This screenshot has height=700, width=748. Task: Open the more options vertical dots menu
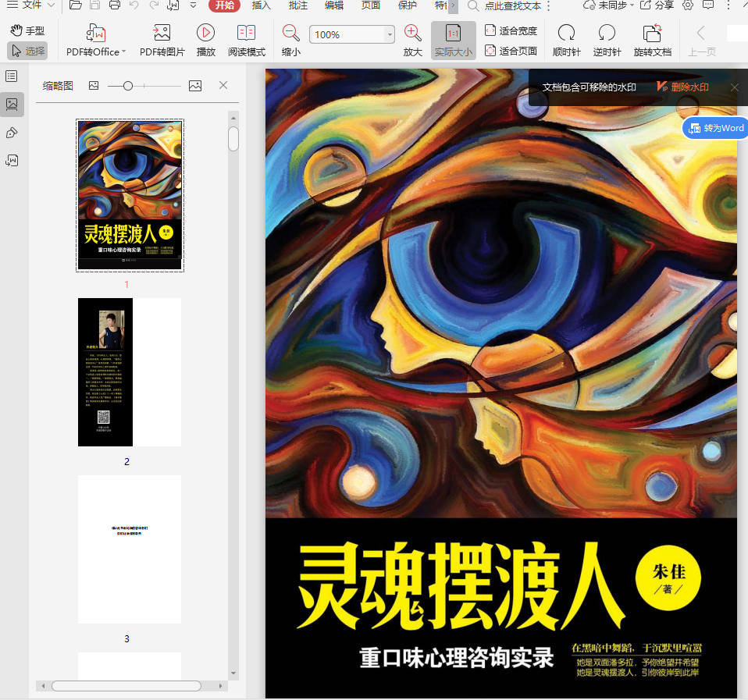point(728,5)
